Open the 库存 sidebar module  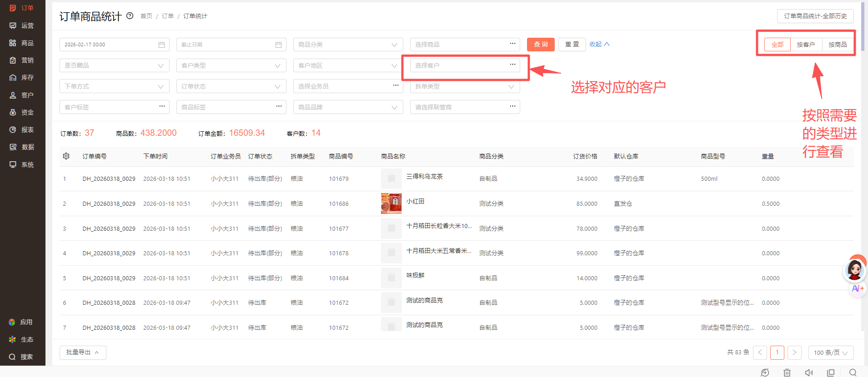tap(22, 78)
